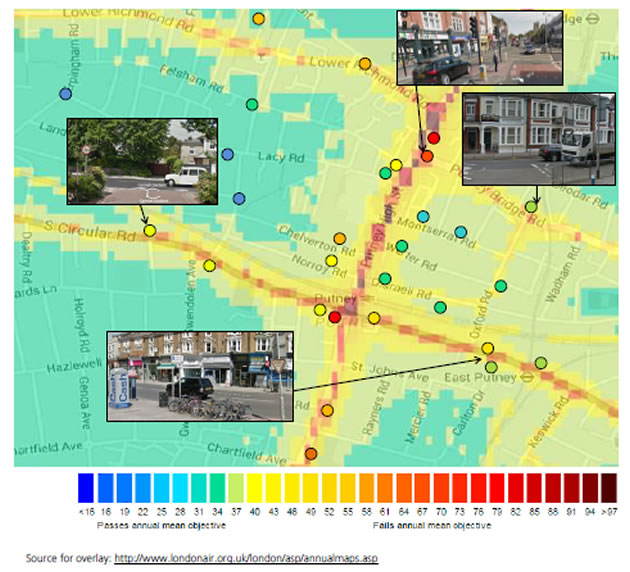Click the dark maroon '>97' legend swatch
Viewport: 630px width, 572px height.
pyautogui.click(x=609, y=487)
